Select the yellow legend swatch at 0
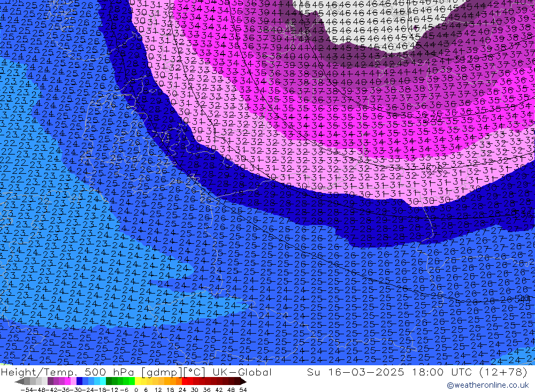The width and height of the screenshot is (535, 392). click(x=138, y=381)
